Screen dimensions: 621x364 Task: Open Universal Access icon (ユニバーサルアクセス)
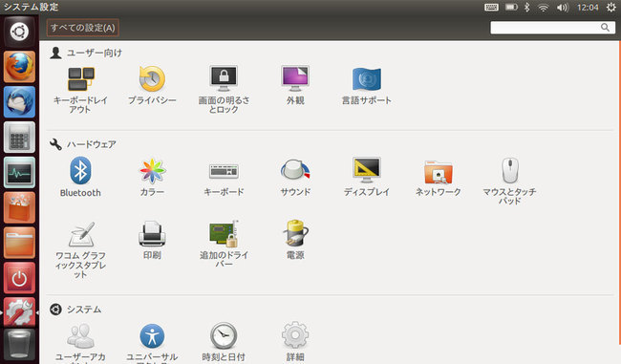(152, 343)
